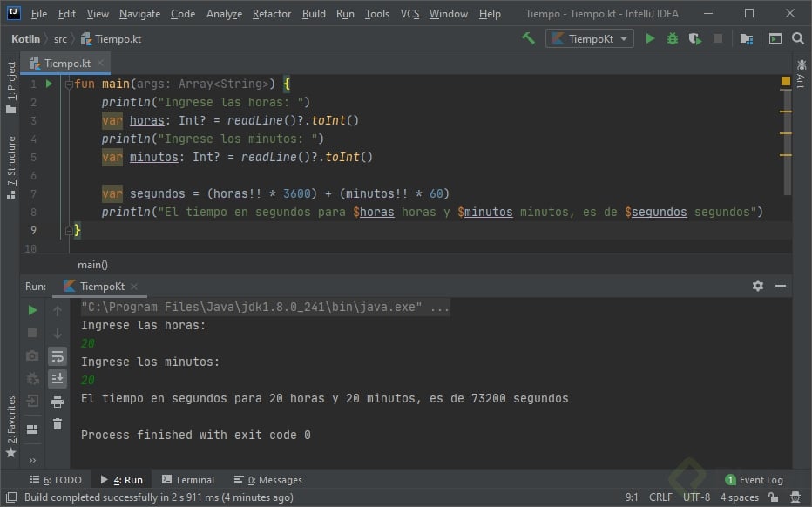812x507 pixels.
Task: Click the run anything toolbar window icon
Action: (x=775, y=38)
